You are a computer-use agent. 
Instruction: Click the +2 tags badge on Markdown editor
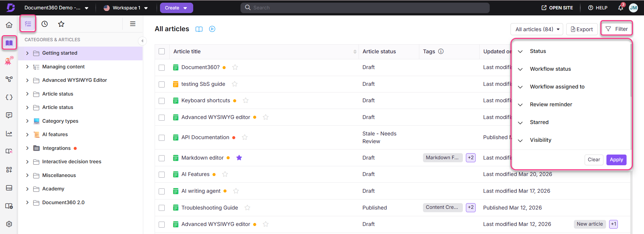tap(471, 158)
